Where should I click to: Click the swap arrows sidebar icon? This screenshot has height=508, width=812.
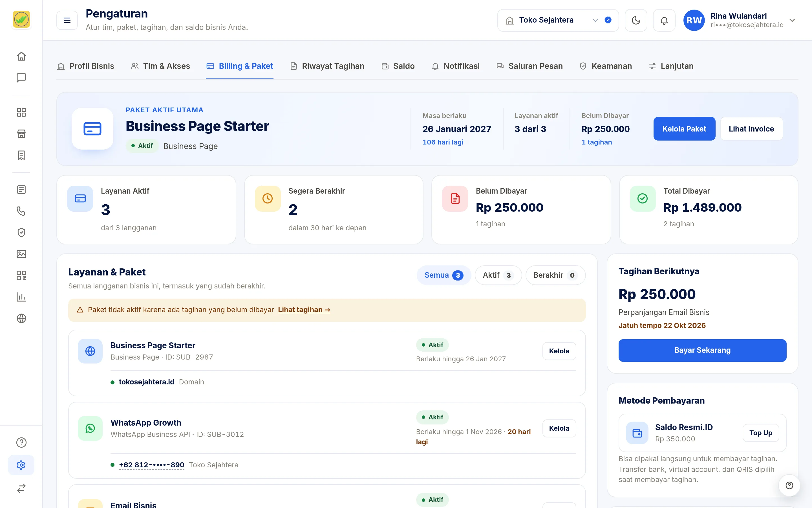pos(21,488)
